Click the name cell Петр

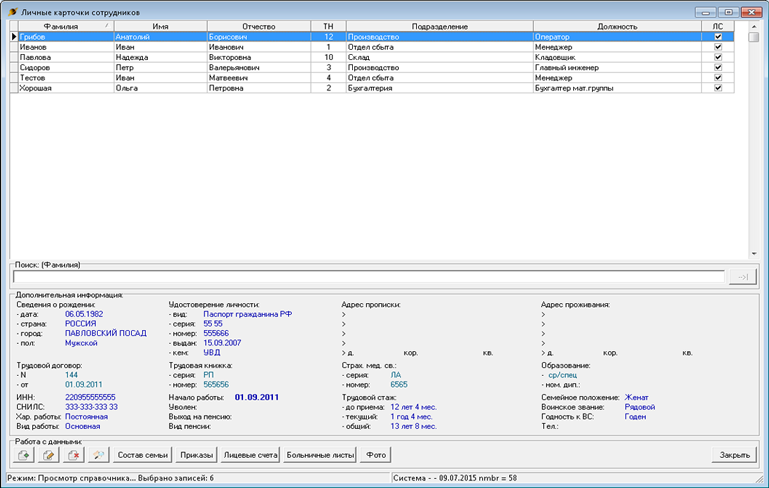(160, 68)
